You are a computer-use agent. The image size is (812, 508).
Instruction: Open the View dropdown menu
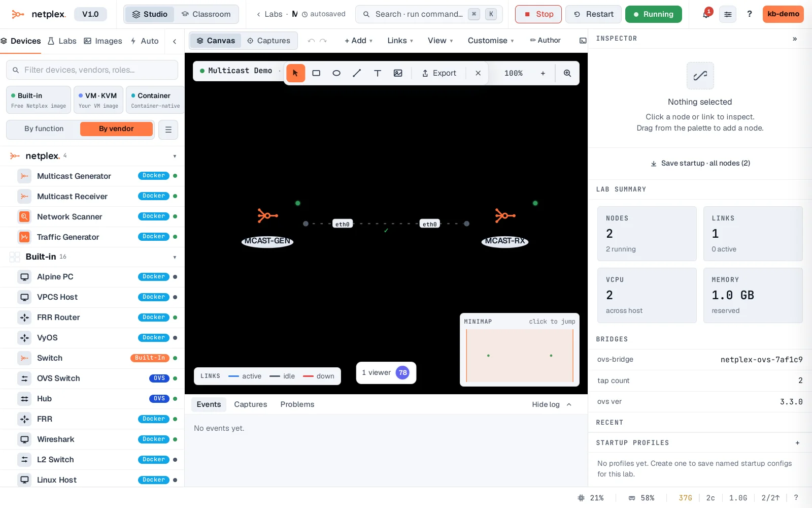click(440, 41)
